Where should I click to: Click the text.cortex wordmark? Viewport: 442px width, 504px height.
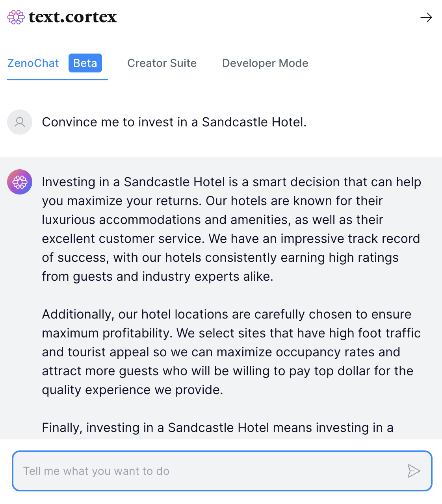pos(73,17)
